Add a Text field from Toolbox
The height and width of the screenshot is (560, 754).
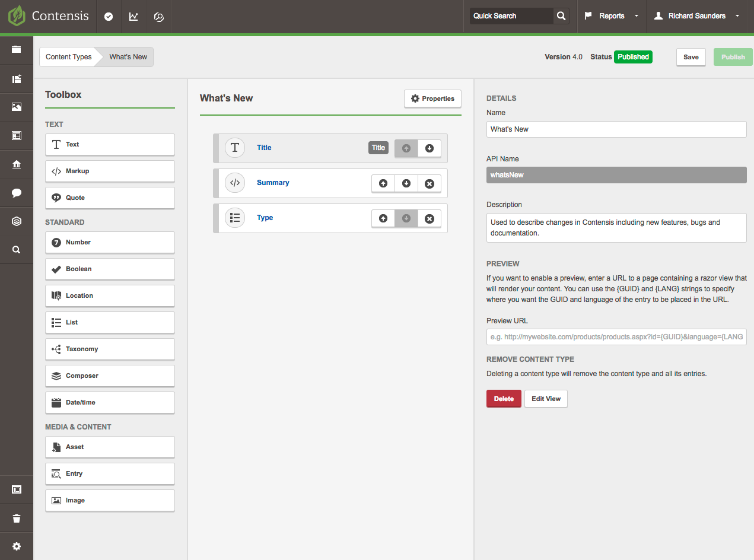pyautogui.click(x=110, y=144)
